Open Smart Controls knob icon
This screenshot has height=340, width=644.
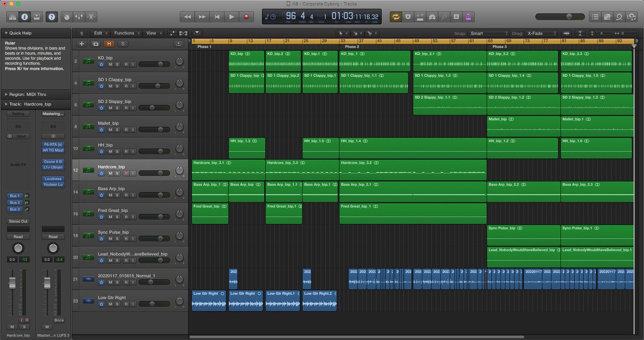[x=67, y=16]
